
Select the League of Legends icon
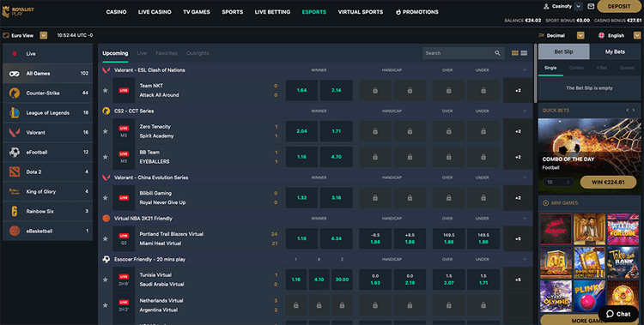pos(15,113)
